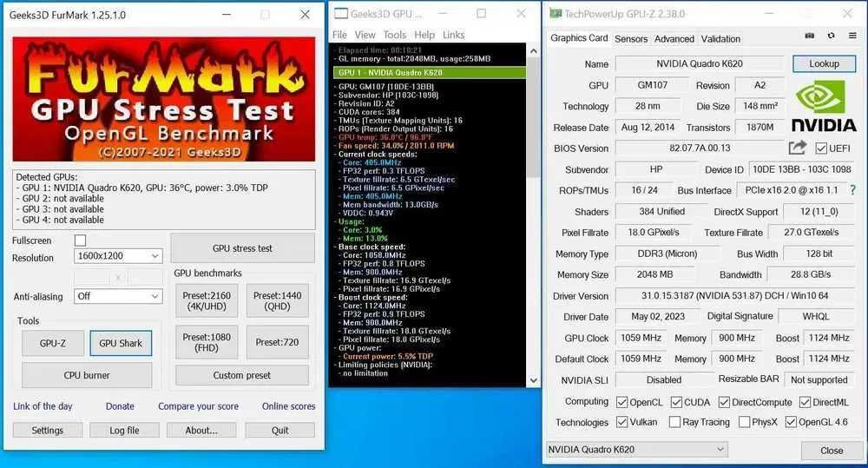This screenshot has height=468, width=868.
Task: Toggle the UEFI checkbox
Action: 821,148
